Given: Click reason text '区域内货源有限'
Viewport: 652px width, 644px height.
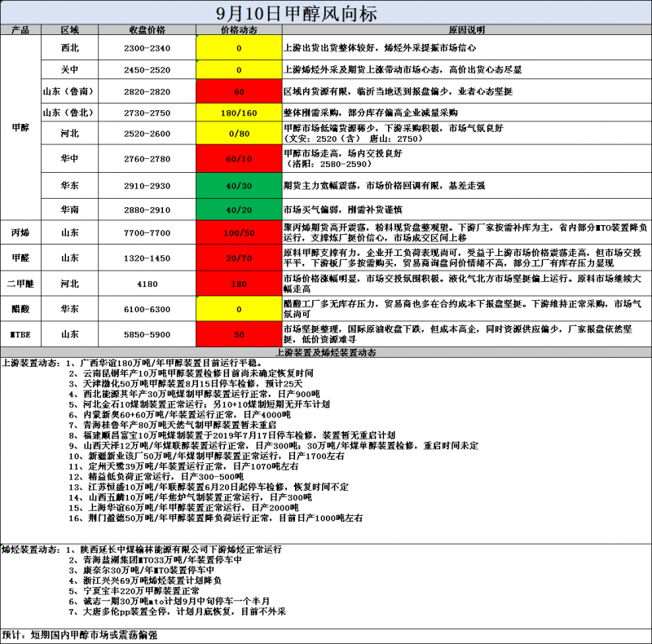Looking at the screenshot, I should pos(315,91).
